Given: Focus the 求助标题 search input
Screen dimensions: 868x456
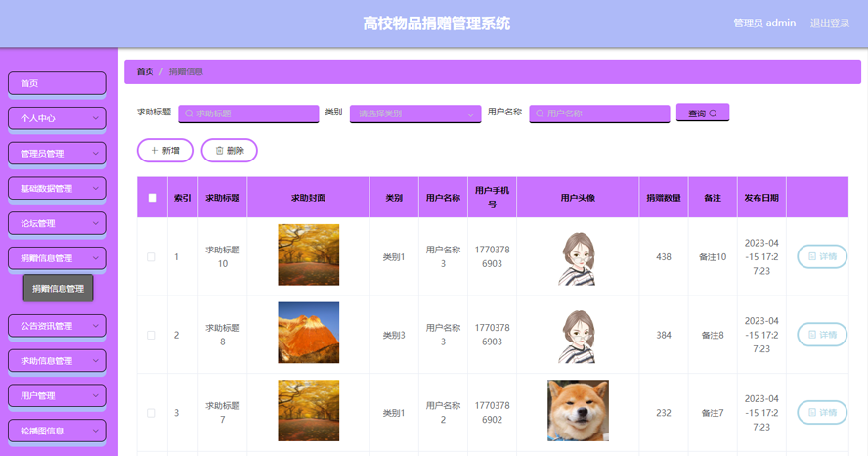Looking at the screenshot, I should (248, 114).
